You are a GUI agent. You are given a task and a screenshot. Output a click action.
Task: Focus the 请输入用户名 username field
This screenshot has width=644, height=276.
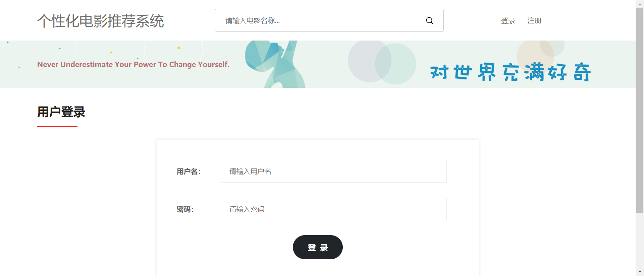334,171
